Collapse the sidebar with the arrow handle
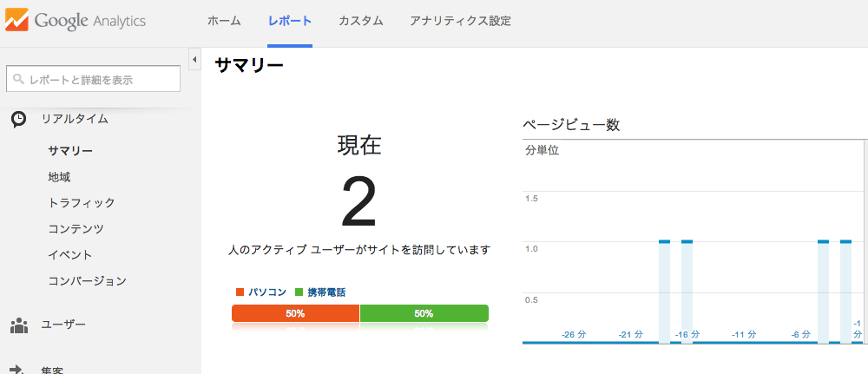The width and height of the screenshot is (868, 374). click(194, 59)
